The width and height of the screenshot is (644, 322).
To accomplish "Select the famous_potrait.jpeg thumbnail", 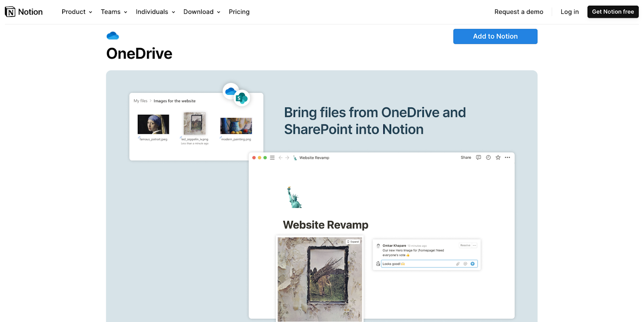I will click(x=153, y=124).
